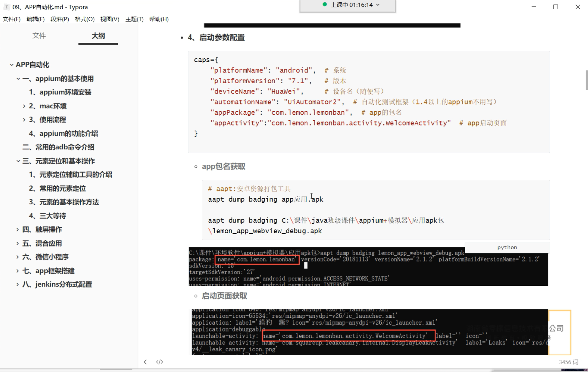
Task: Click the vertical scrollbar thumb
Action: point(586,80)
